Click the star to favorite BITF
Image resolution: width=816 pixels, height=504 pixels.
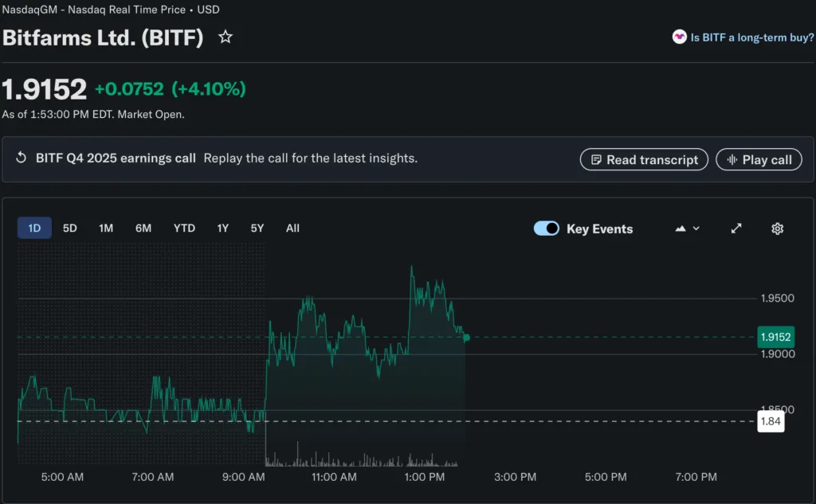point(225,37)
